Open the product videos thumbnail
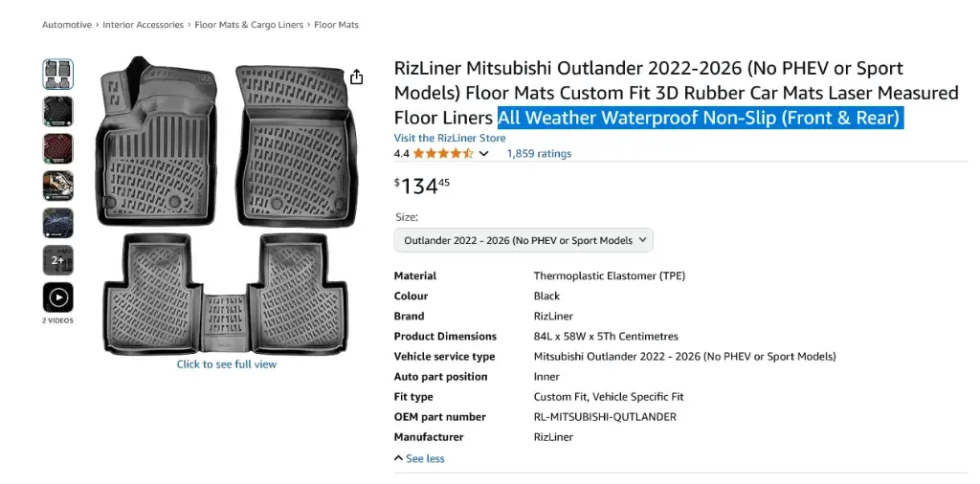Viewport: 980px width, 484px height. 57,297
